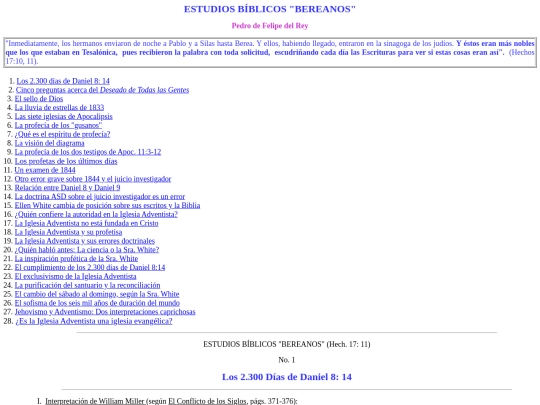Open 'Cinco preguntas acerca del Deseado de Todas las Gentes'

click(x=102, y=90)
